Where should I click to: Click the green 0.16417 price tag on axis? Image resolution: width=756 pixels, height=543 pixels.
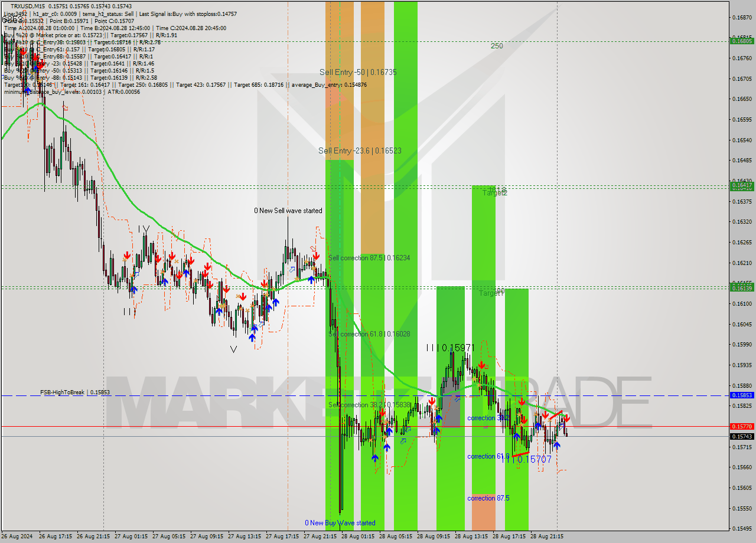point(742,185)
